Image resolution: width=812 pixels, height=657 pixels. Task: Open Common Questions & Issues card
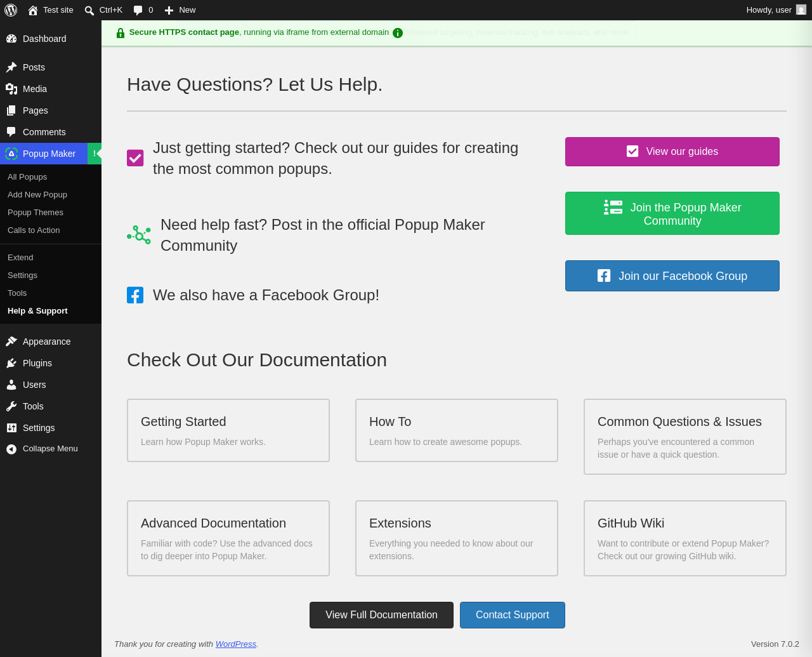coord(685,437)
